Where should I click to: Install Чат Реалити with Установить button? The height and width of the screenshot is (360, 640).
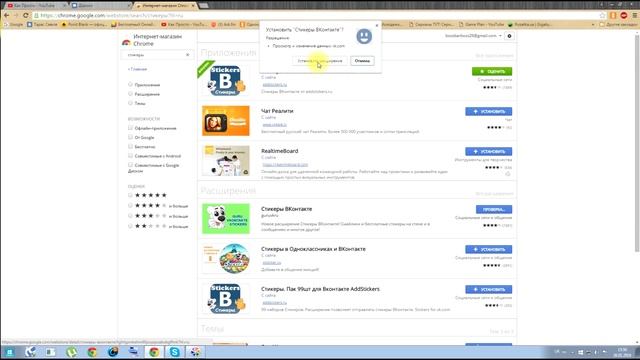[489, 111]
